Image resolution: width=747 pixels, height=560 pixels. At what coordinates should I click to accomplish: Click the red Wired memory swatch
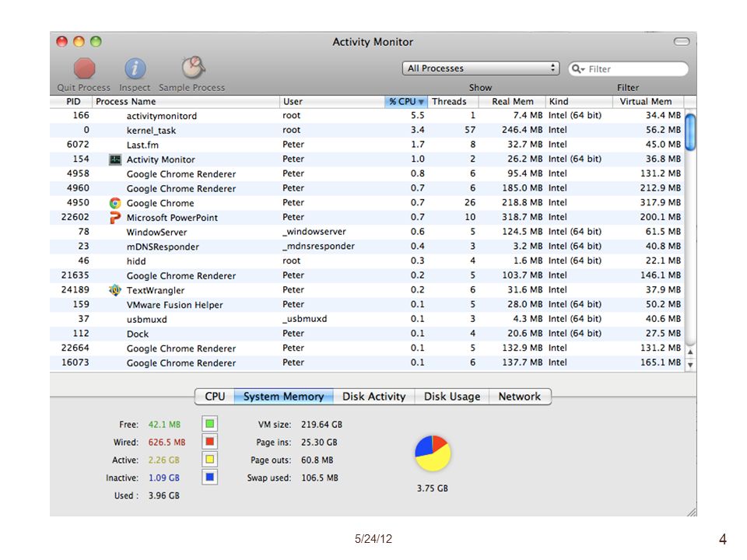tap(209, 442)
